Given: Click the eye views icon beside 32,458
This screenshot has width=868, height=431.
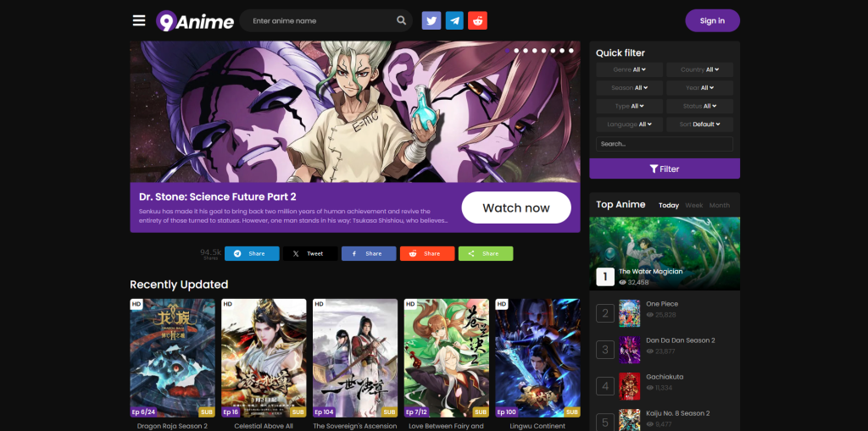Looking at the screenshot, I should pyautogui.click(x=622, y=282).
